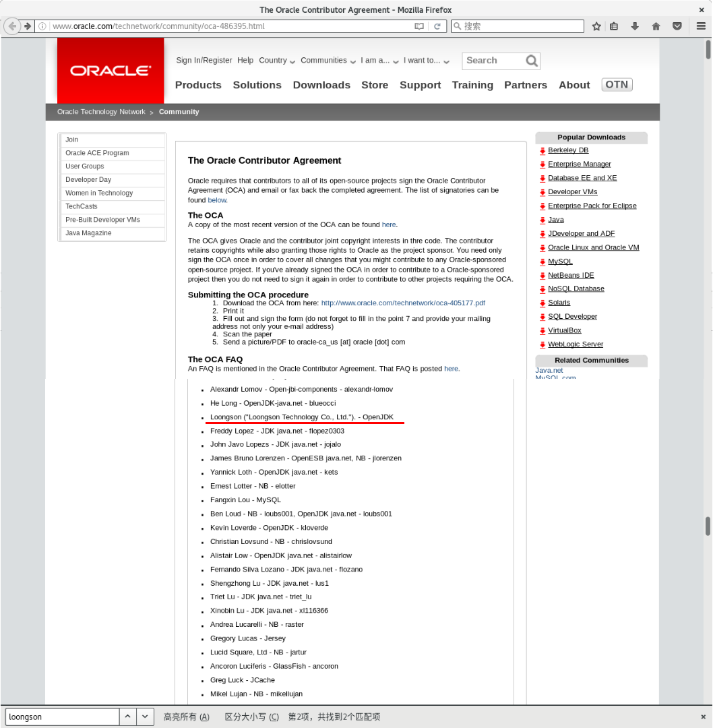
Task: Click the Loongson Technology Co. OpenJDK entry
Action: coord(302,417)
